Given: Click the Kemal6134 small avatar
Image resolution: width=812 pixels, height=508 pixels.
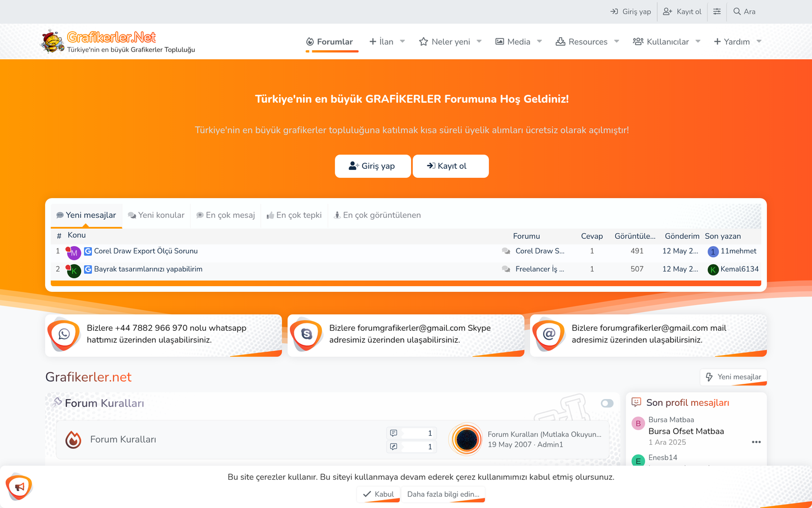Looking at the screenshot, I should tap(713, 270).
